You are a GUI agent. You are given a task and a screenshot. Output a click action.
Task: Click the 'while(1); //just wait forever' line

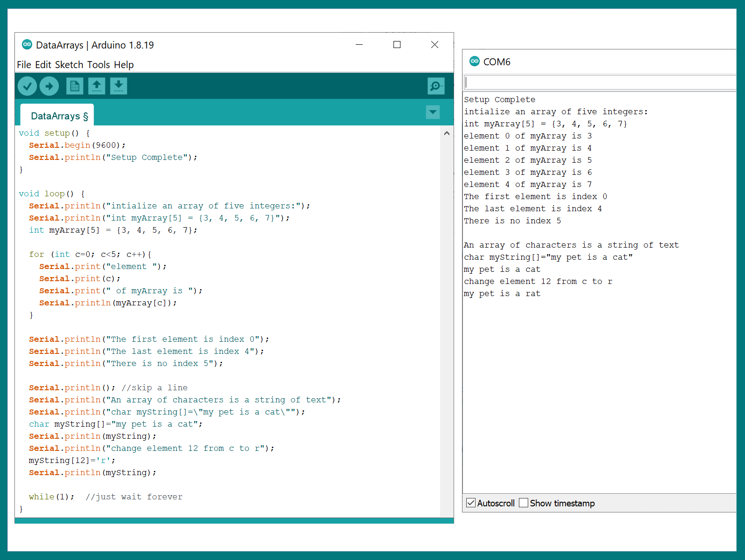(106, 497)
